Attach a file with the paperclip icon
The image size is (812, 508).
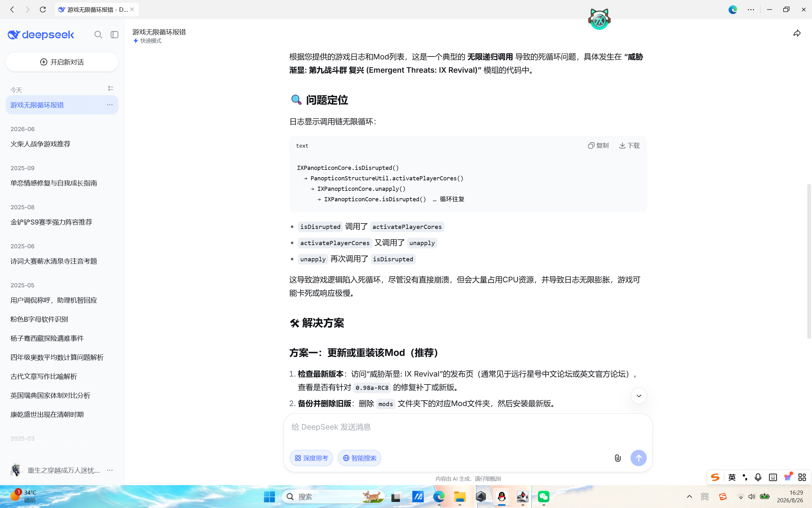pos(618,458)
